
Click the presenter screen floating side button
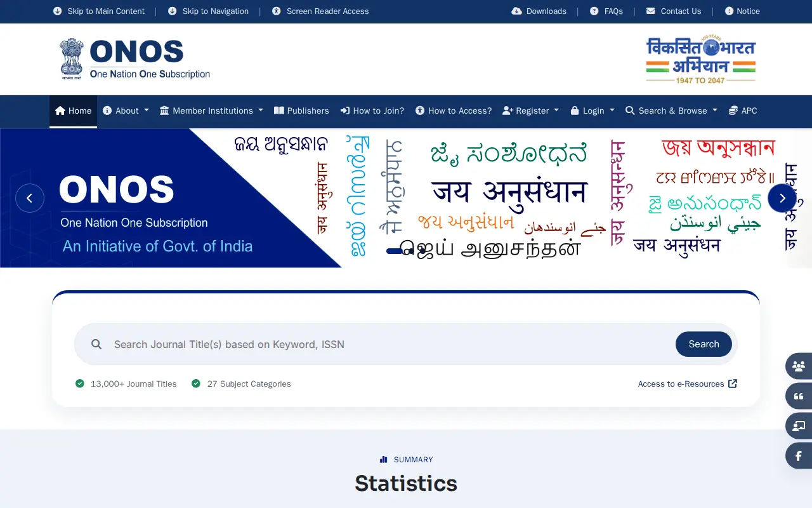point(799,426)
